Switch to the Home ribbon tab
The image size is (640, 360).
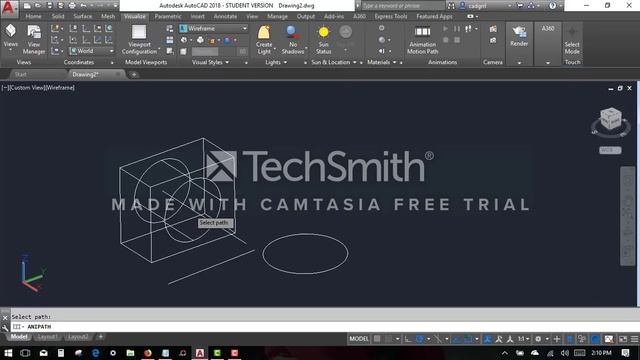pyautogui.click(x=33, y=16)
